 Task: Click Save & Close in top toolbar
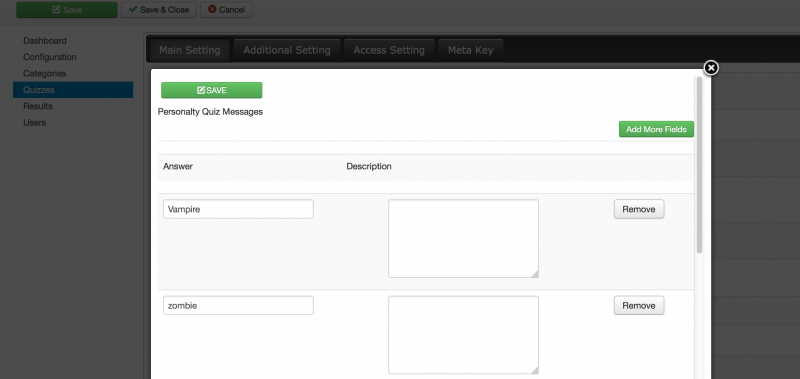(159, 10)
